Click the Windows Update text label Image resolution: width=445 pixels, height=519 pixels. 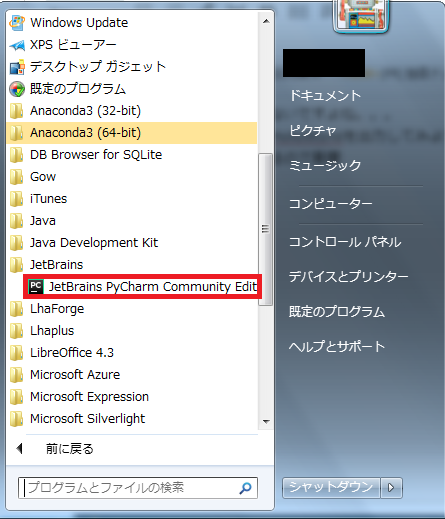pyautogui.click(x=79, y=23)
